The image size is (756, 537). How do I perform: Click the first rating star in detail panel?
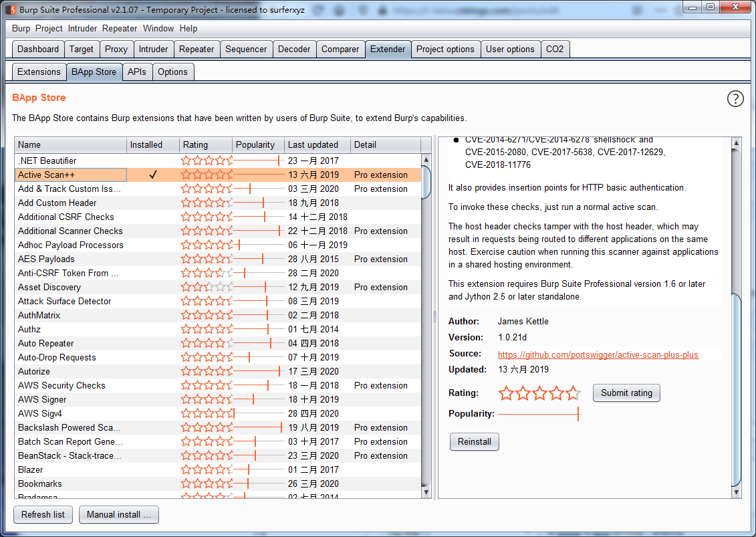[x=506, y=393]
